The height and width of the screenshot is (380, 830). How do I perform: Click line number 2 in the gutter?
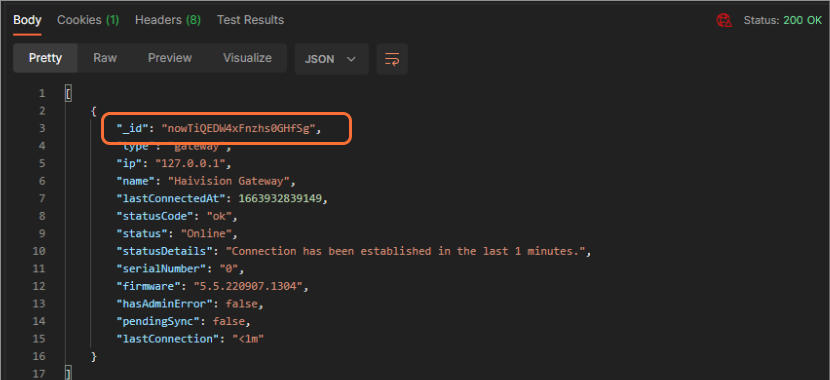42,111
